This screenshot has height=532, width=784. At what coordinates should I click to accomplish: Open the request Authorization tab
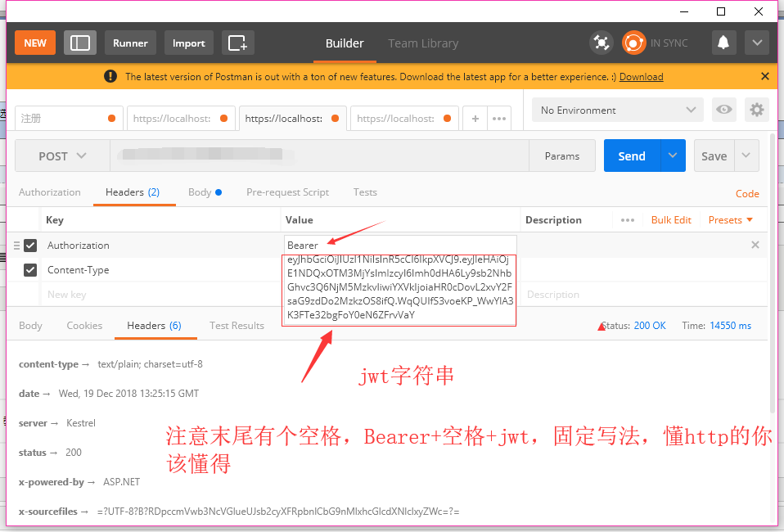tap(49, 192)
